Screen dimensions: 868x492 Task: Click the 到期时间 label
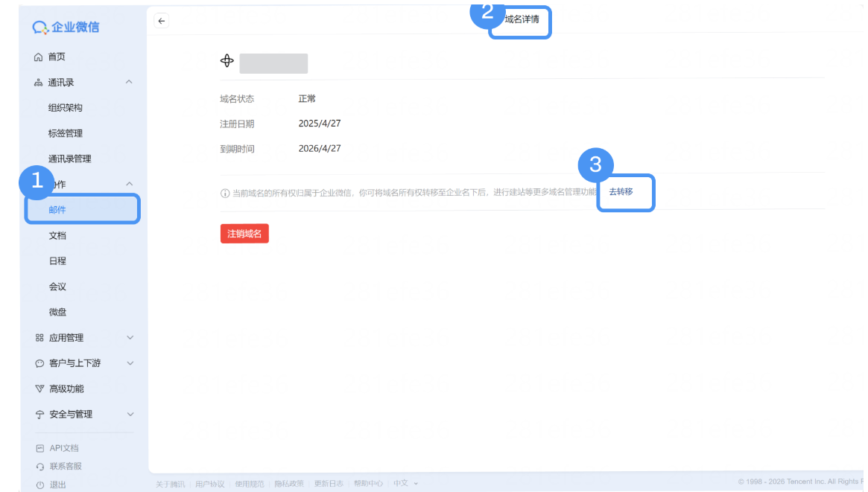tap(237, 149)
